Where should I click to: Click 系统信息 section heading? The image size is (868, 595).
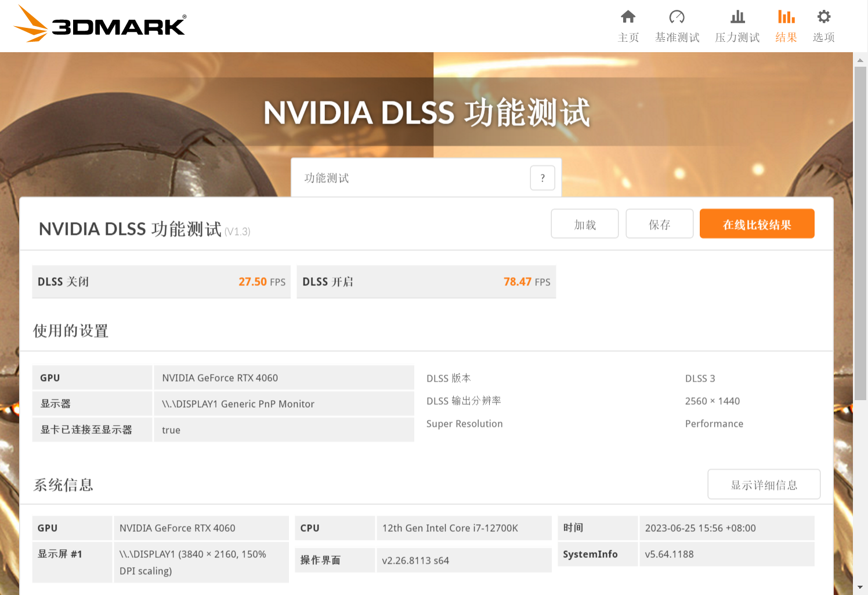63,485
